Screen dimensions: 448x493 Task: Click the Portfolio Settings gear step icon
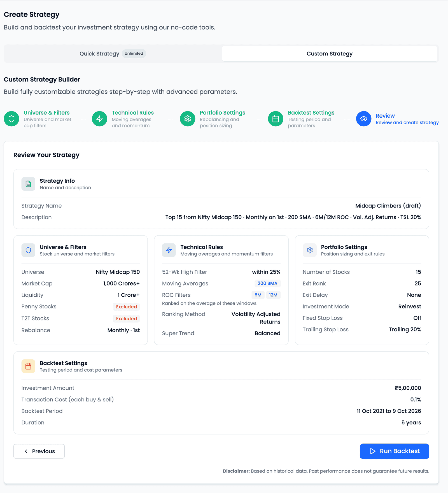point(188,119)
